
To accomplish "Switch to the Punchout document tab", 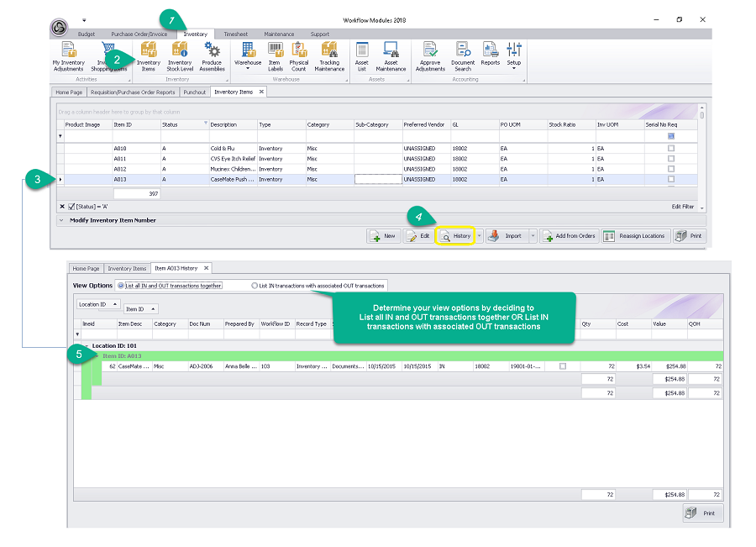I will pyautogui.click(x=194, y=92).
